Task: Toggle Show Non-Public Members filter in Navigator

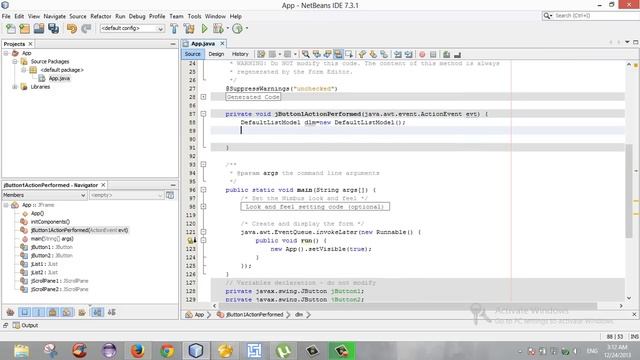Action: 53,313
